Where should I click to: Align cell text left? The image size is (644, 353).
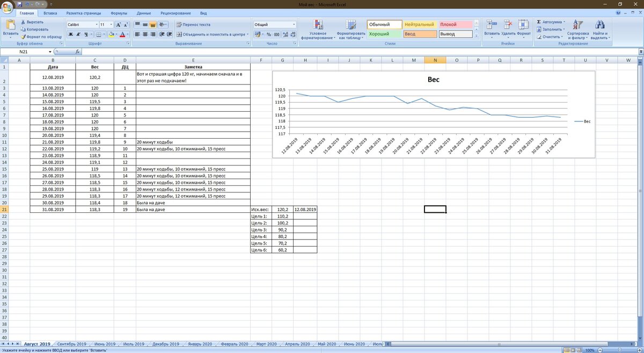(137, 34)
